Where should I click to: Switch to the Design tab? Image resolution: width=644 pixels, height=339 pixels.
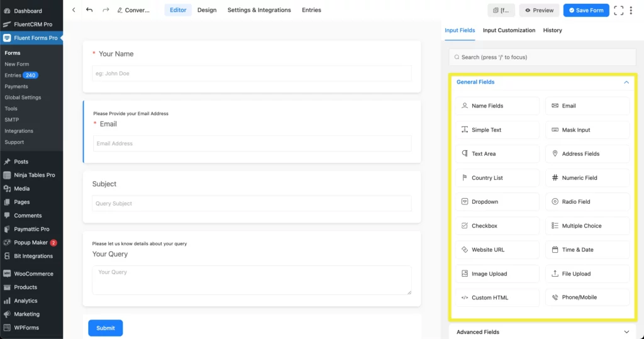click(x=207, y=10)
